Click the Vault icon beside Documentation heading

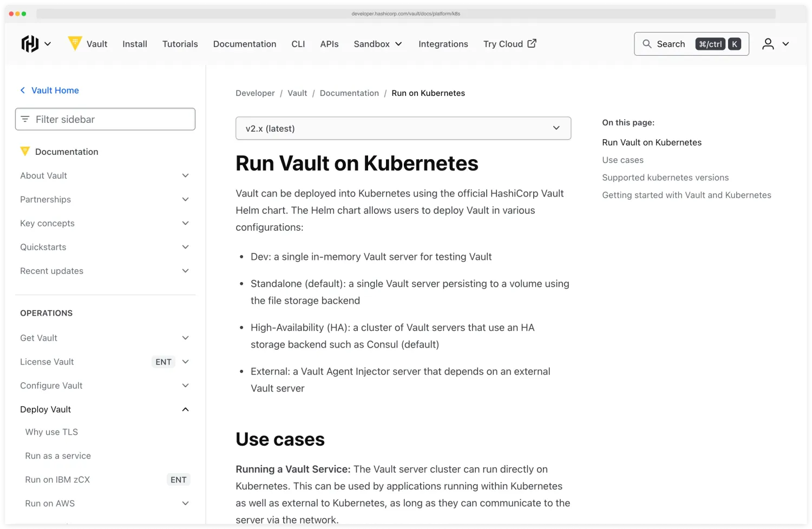pos(25,152)
